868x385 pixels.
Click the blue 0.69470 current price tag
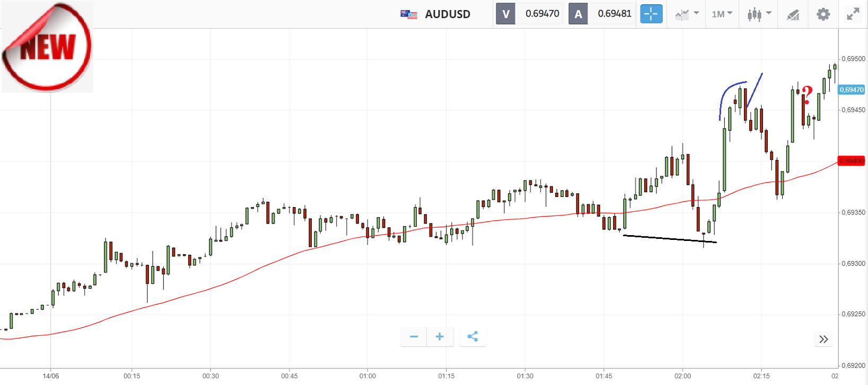point(851,90)
